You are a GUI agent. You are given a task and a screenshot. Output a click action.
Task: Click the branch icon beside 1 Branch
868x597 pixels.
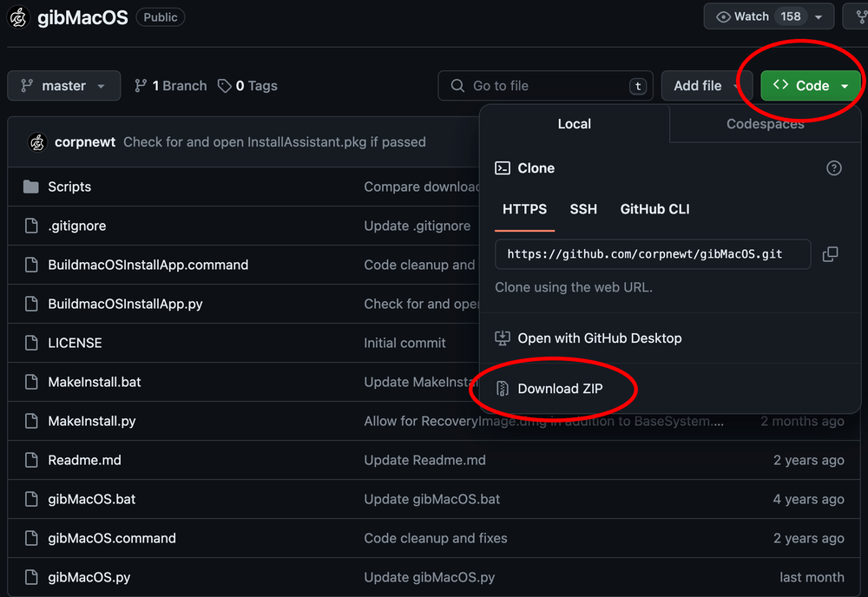pos(141,86)
